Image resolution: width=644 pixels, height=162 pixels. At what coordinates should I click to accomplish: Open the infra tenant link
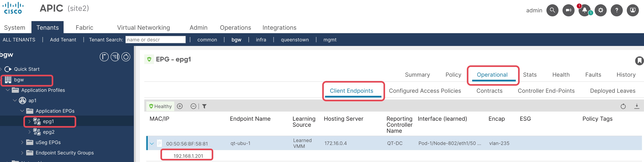click(x=261, y=39)
